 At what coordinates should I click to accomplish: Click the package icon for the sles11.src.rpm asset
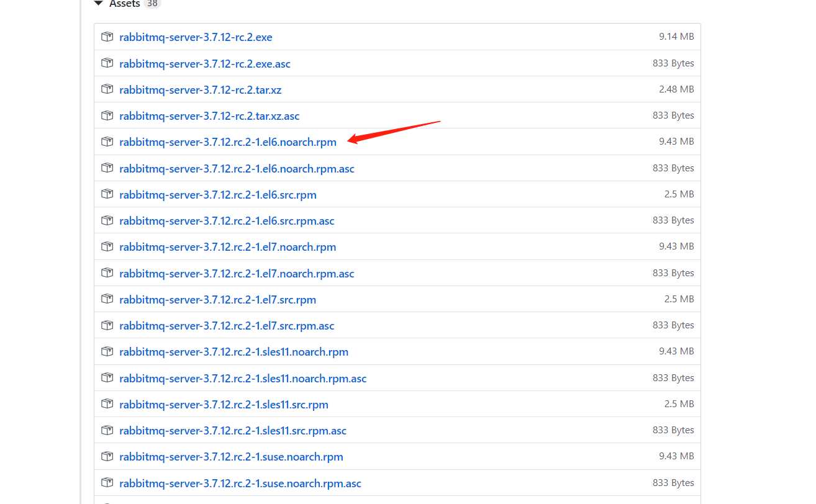coord(107,404)
